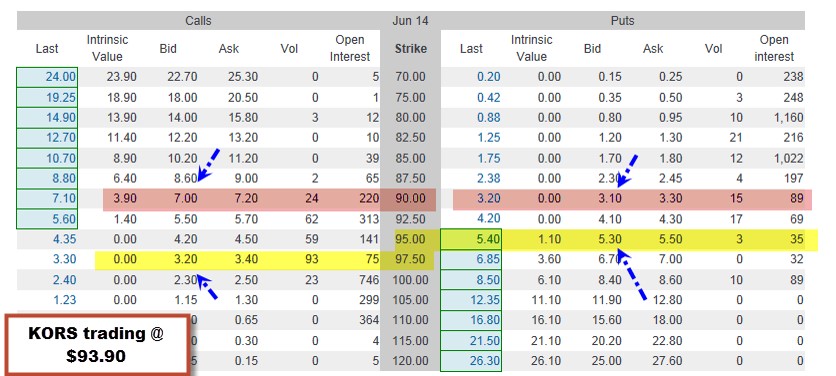Click put Last price 1.75

(488, 158)
